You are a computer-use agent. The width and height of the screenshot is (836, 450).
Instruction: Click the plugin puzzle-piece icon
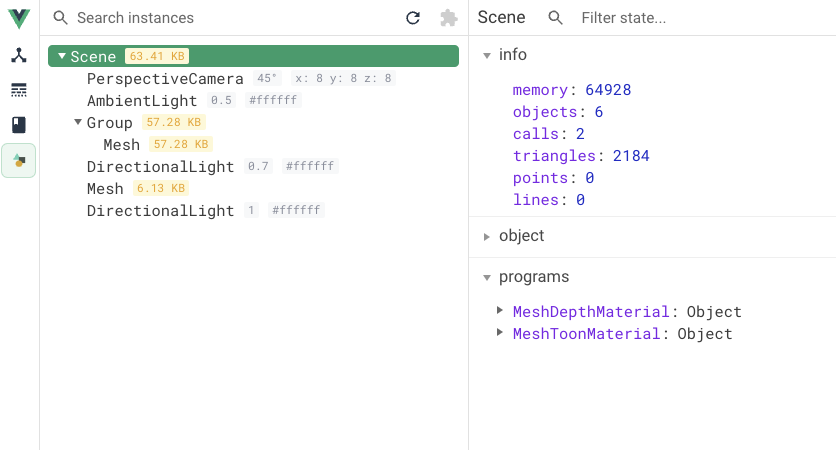point(449,18)
